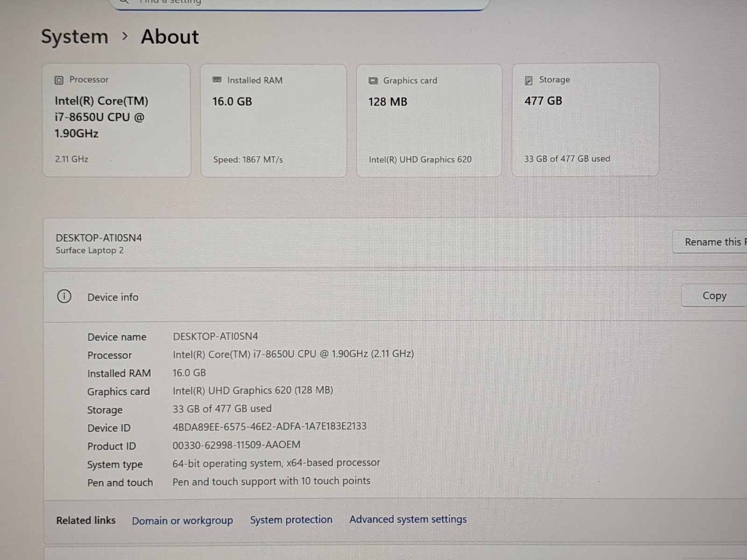Click the 64-bit operating system value
The height and width of the screenshot is (560, 747).
(x=276, y=463)
